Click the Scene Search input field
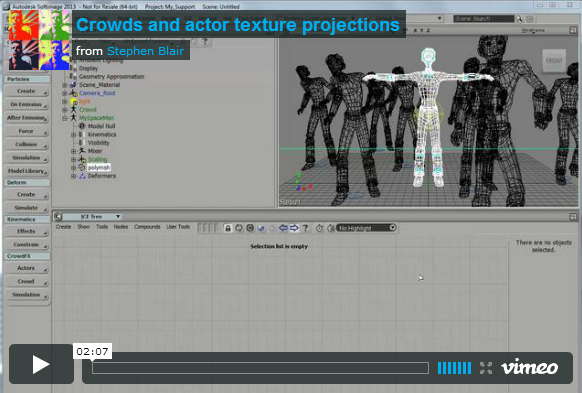Image resolution: width=582 pixels, height=393 pixels. 484,19
